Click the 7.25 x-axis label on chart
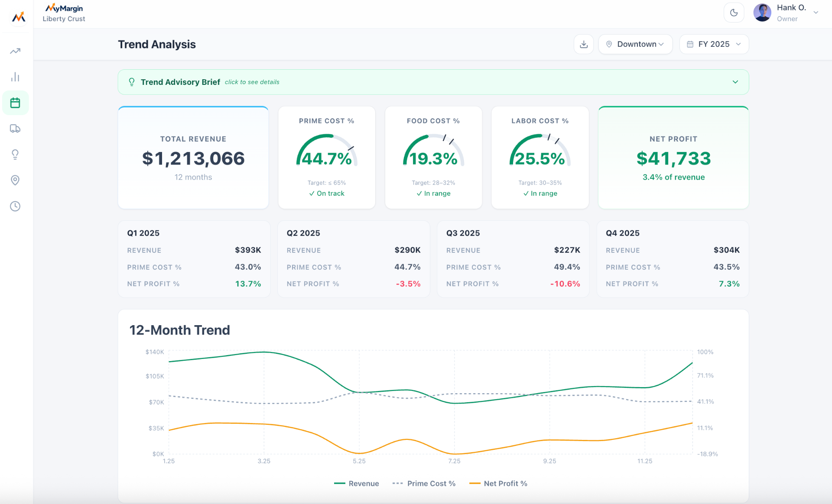This screenshot has height=504, width=832. (454, 461)
